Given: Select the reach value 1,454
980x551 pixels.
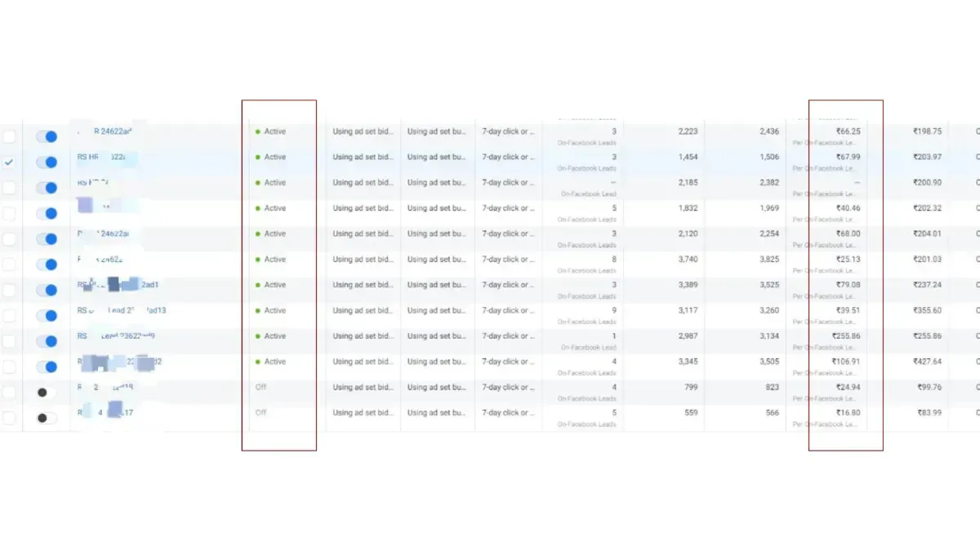Looking at the screenshot, I should pos(688,157).
